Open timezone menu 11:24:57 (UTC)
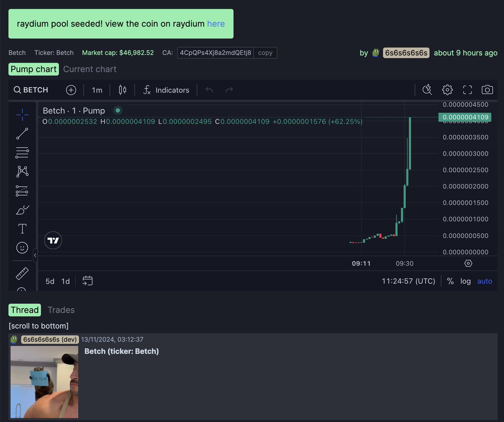 tap(409, 281)
